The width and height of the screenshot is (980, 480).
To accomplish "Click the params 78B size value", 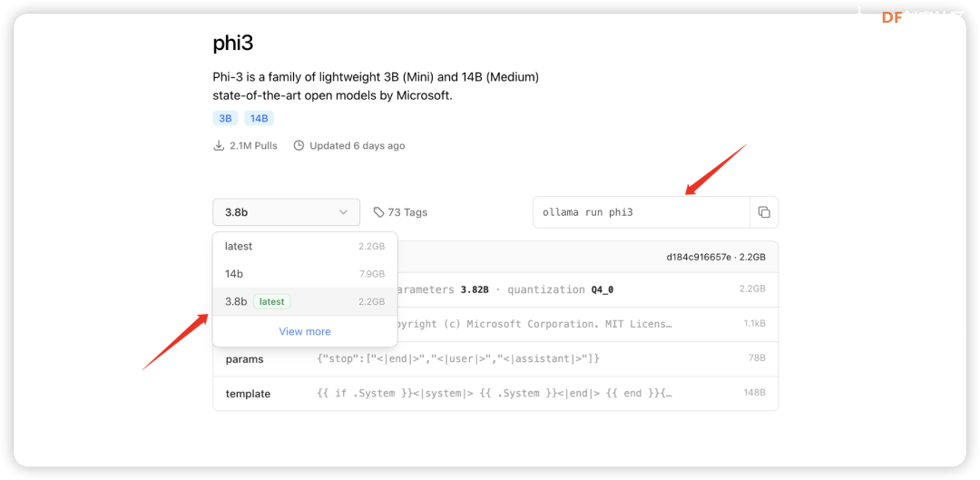I will pos(757,358).
